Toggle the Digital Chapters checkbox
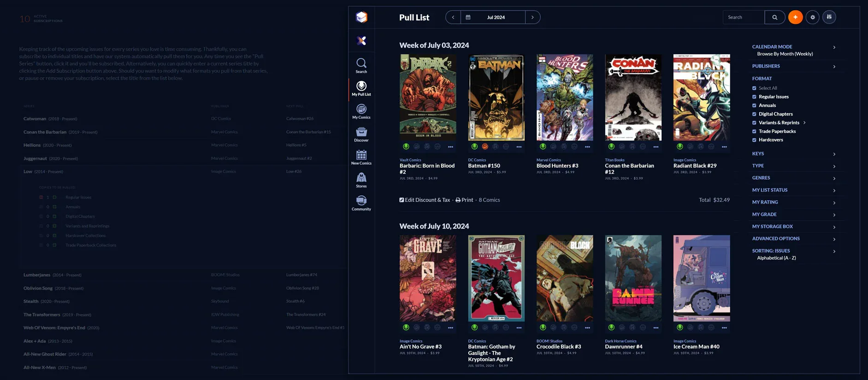The image size is (868, 380). (x=754, y=114)
